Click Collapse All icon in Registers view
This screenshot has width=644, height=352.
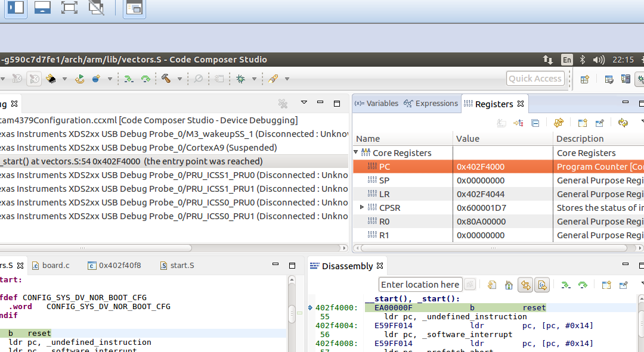(x=535, y=123)
